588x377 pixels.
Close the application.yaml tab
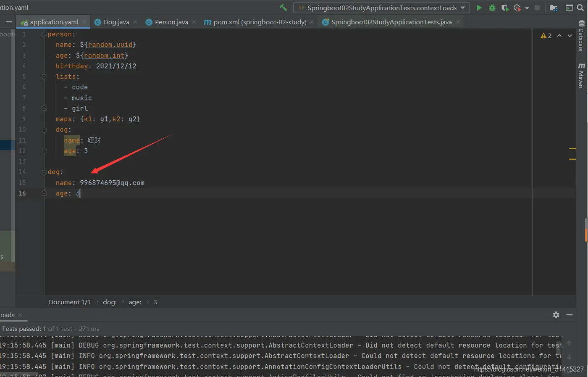[x=84, y=22]
